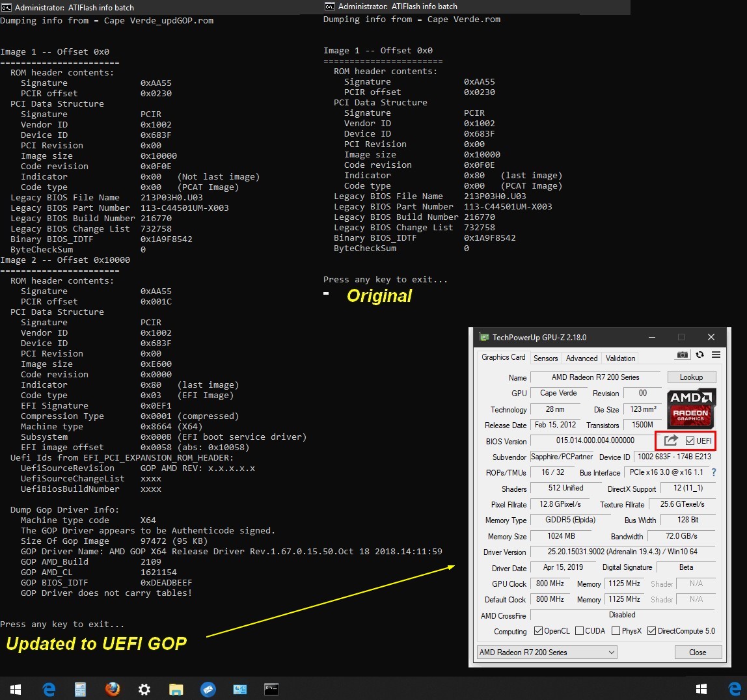Click the Digital Signature Beta field
Screen dimensions: 747x700
(686, 567)
